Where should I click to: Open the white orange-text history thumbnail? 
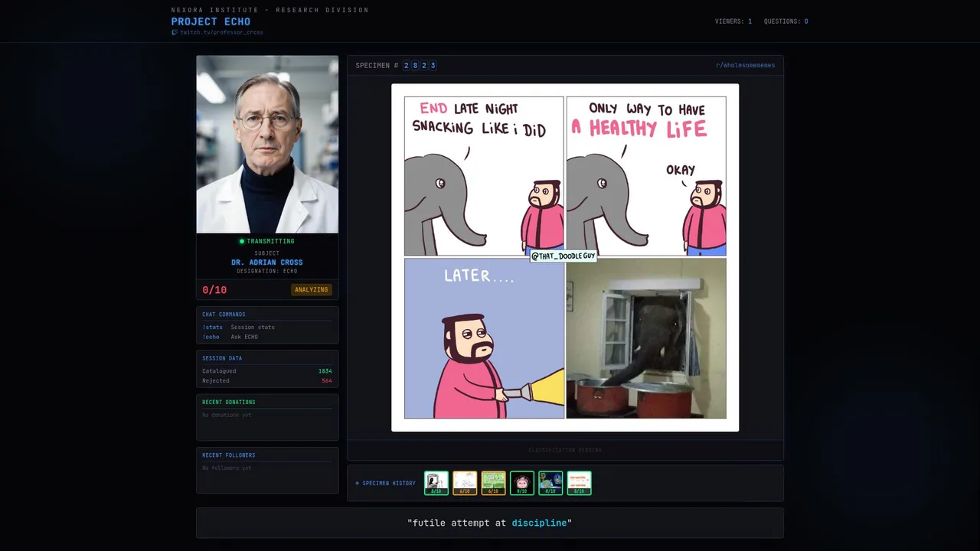[x=580, y=483]
